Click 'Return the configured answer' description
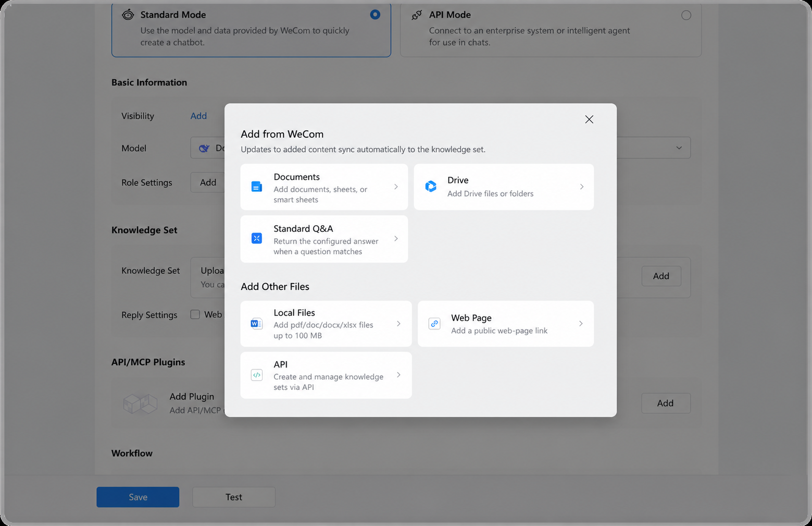Image resolution: width=812 pixels, height=526 pixels. pos(326,246)
